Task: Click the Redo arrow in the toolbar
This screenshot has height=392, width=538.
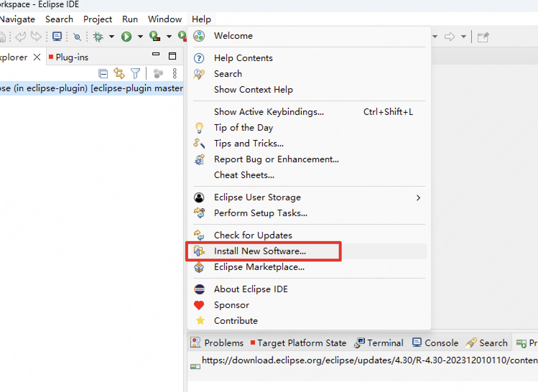Action: coord(36,36)
